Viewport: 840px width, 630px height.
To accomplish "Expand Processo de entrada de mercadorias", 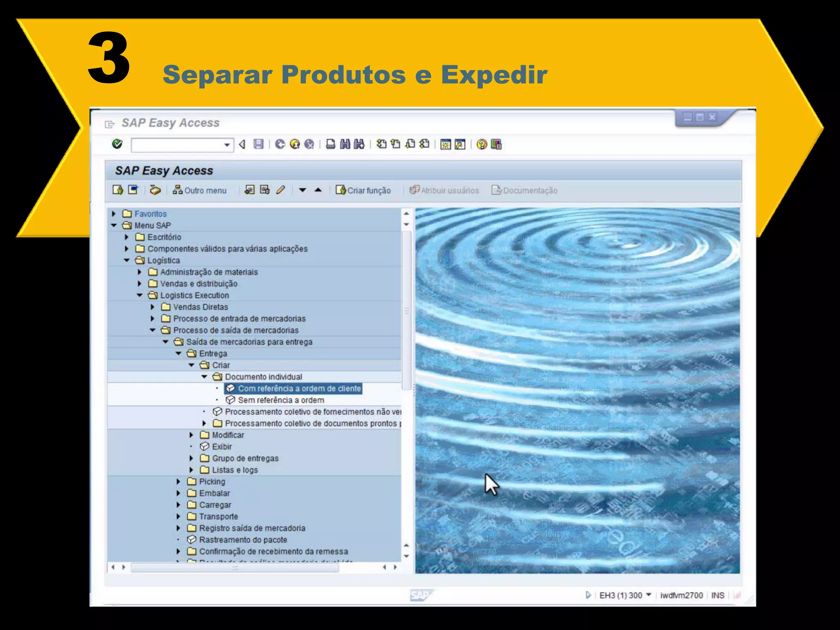I will point(153,318).
